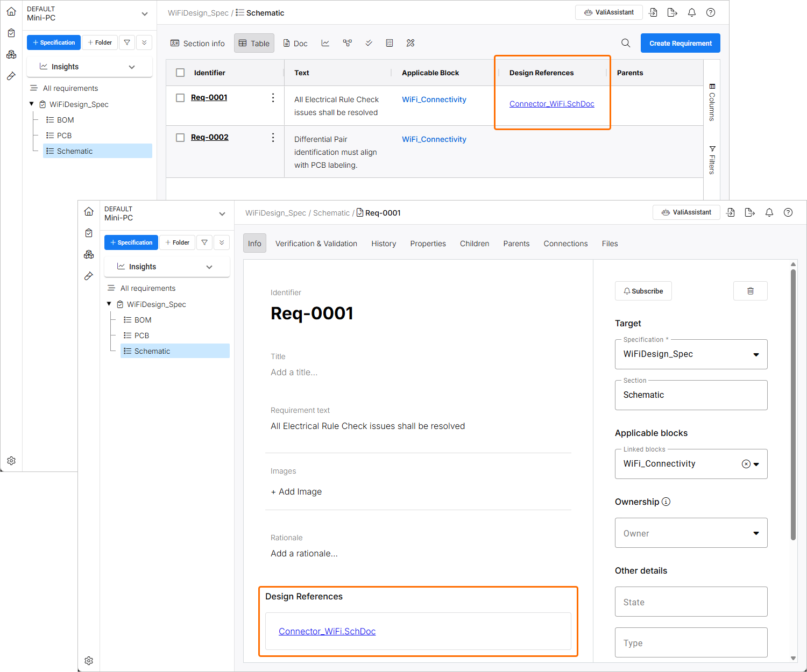The height and width of the screenshot is (672, 807).
Task: Open the Specification dropdown showing WiFiDesign_Spec
Action: 691,354
